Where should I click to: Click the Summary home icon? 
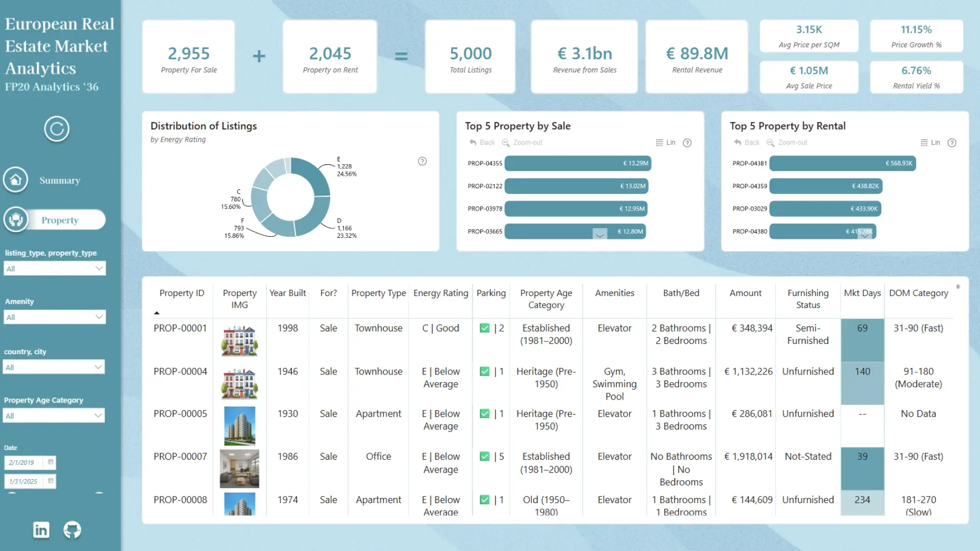pos(16,180)
